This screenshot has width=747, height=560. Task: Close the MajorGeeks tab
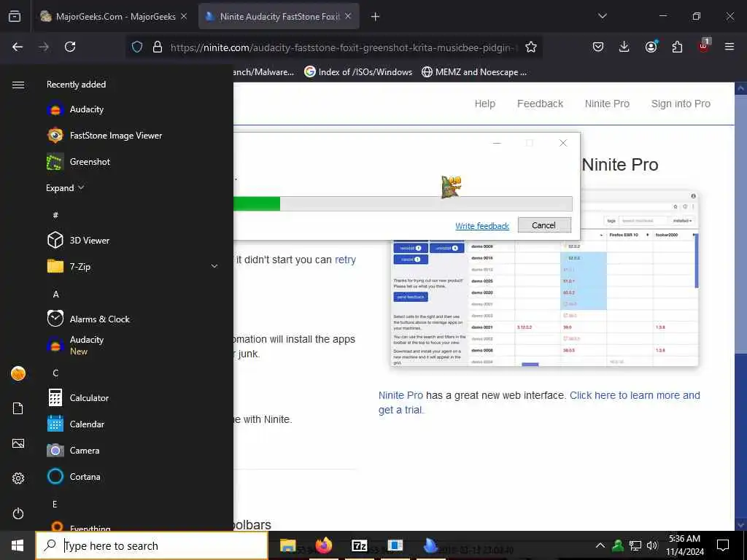(x=184, y=17)
